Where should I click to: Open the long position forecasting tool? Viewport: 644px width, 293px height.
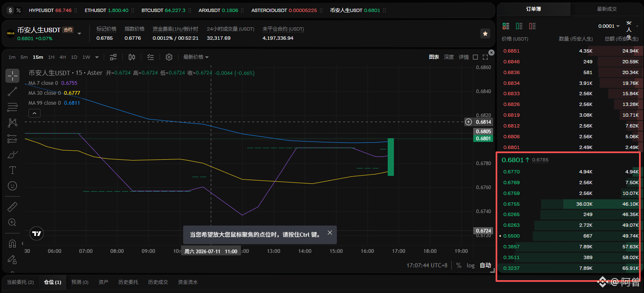click(x=12, y=139)
